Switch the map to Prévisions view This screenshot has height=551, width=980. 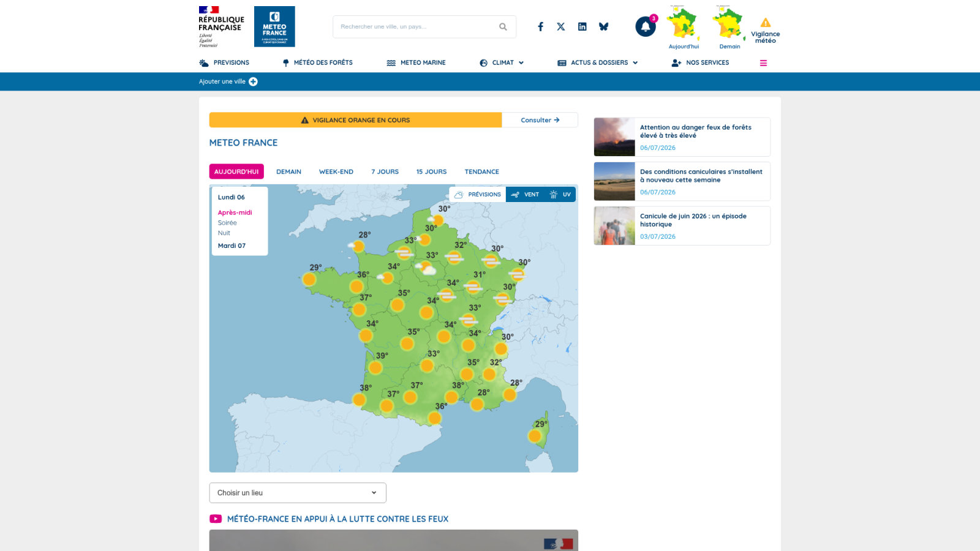coord(478,195)
